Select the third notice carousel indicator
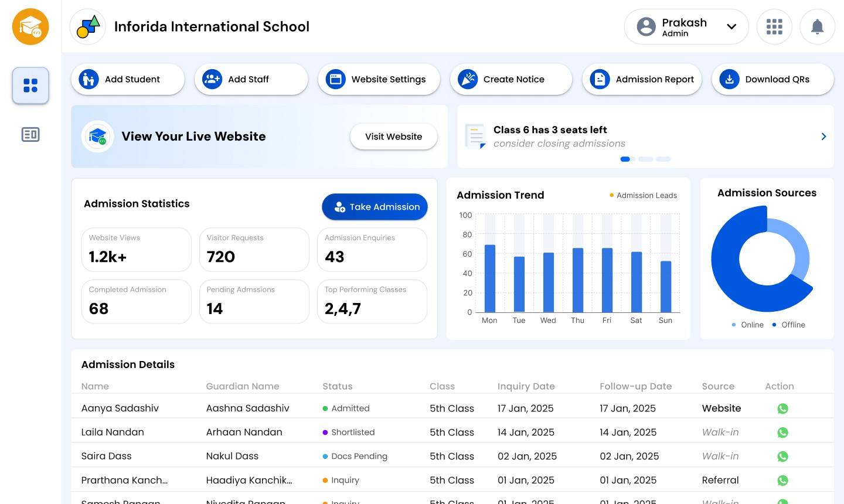 (x=663, y=159)
